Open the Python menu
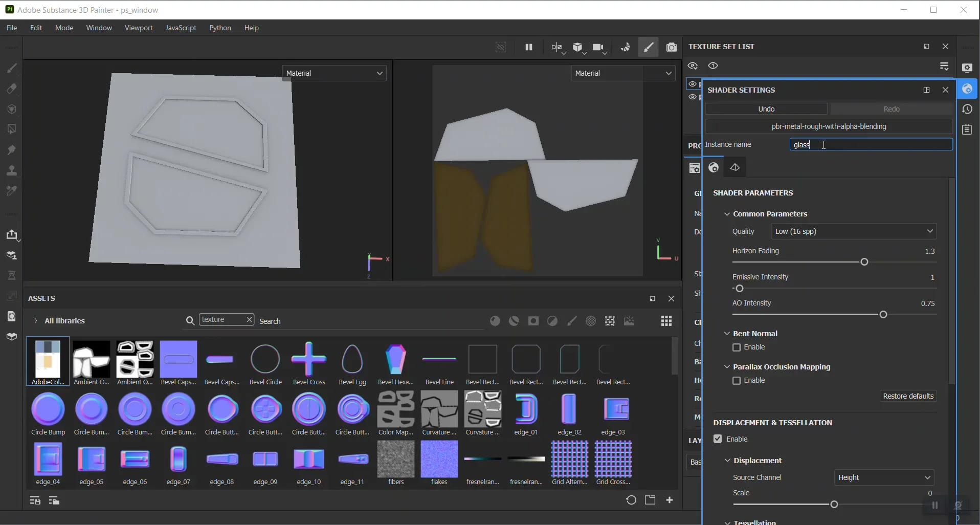 (220, 28)
